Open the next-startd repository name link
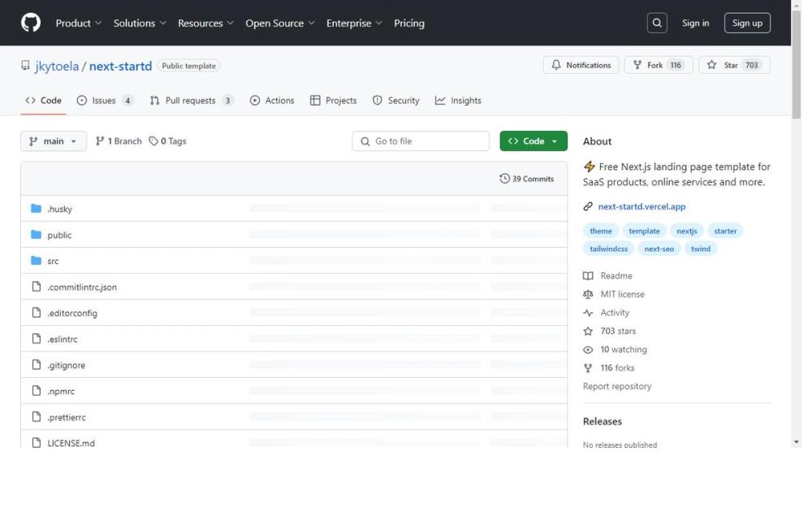 coord(121,66)
